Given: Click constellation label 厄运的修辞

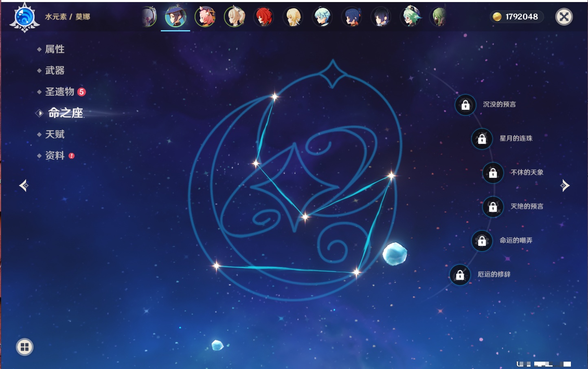Looking at the screenshot, I should [494, 274].
